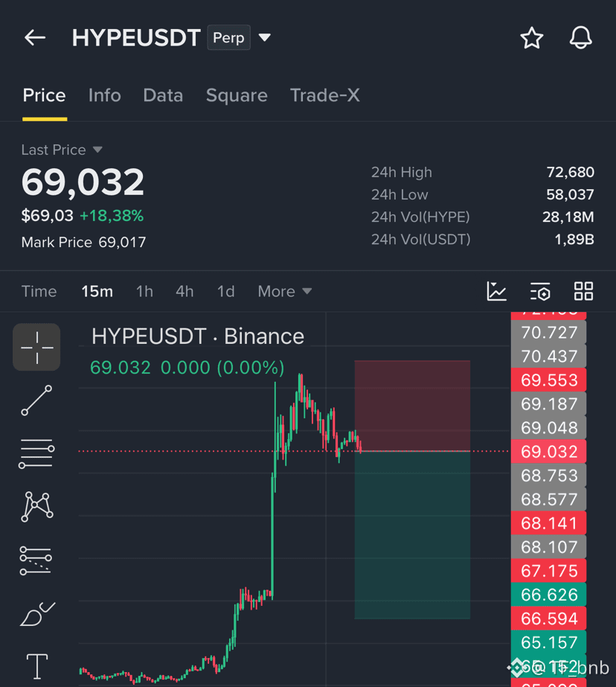
Task: Switch to the Info tab
Action: 105,95
